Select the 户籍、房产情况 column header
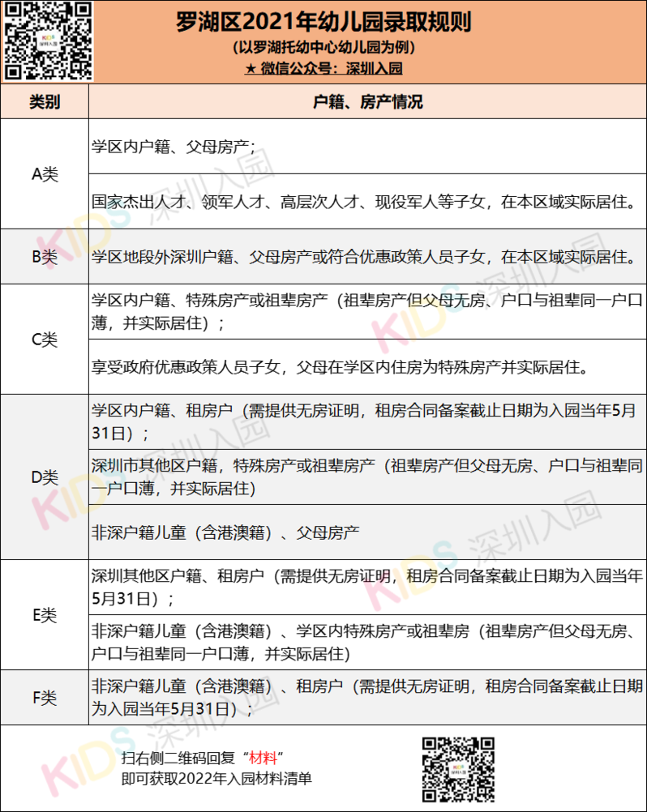The width and height of the screenshot is (647, 812). click(368, 101)
